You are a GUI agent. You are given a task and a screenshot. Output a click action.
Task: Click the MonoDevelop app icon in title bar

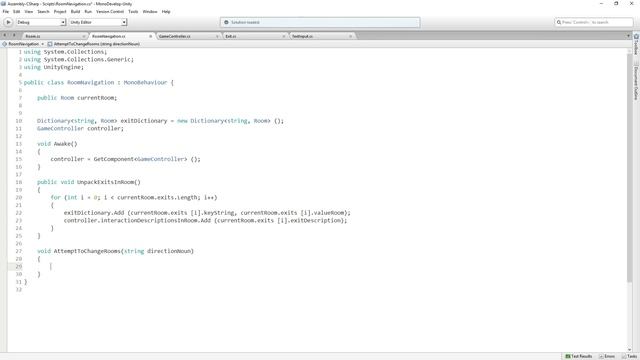click(x=4, y=4)
